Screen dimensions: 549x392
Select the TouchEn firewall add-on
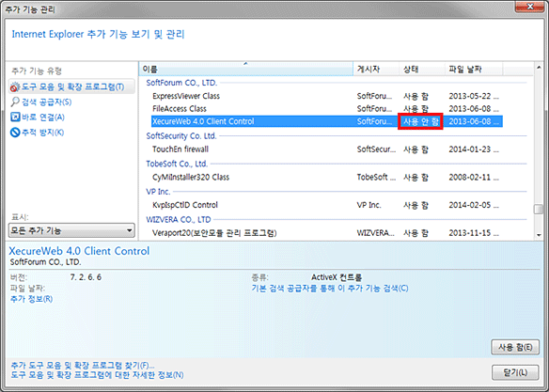(x=326, y=149)
